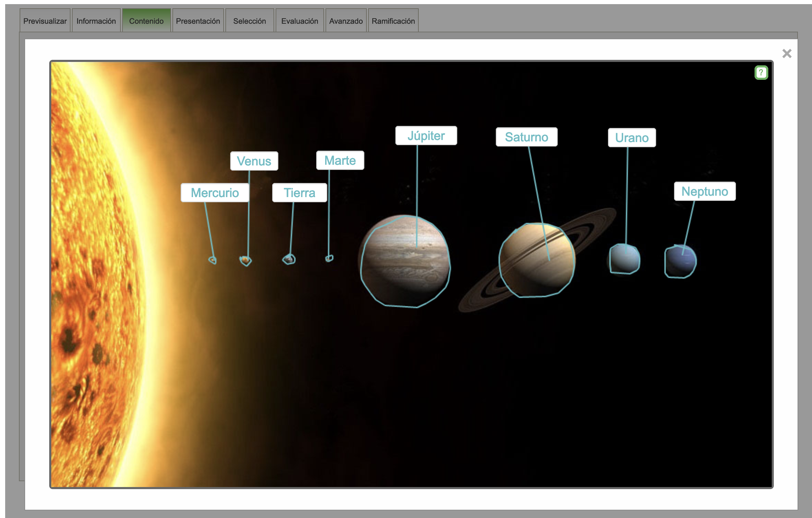812x518 pixels.
Task: Click the Marte label
Action: tap(340, 160)
